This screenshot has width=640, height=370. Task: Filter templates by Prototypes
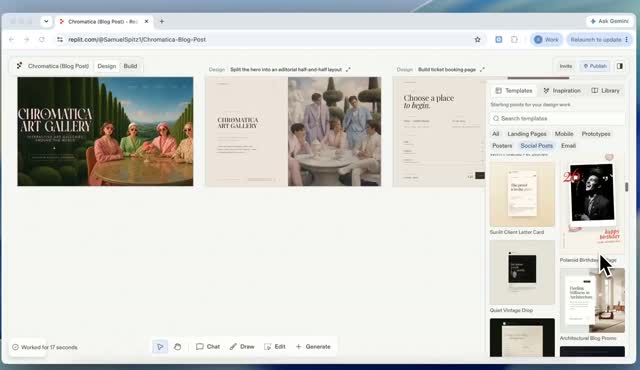[596, 134]
